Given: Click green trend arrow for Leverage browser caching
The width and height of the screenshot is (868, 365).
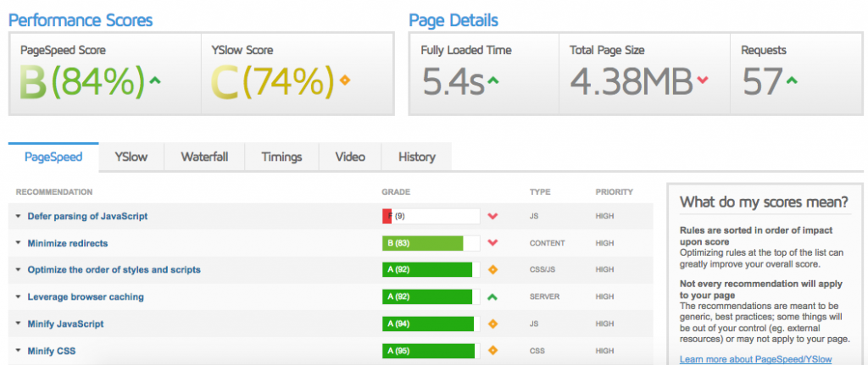Looking at the screenshot, I should (492, 297).
